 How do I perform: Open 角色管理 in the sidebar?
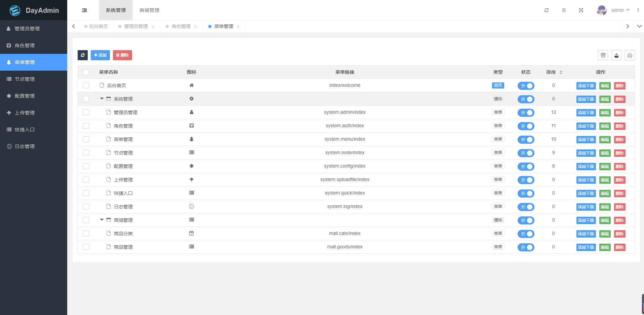pyautogui.click(x=34, y=45)
